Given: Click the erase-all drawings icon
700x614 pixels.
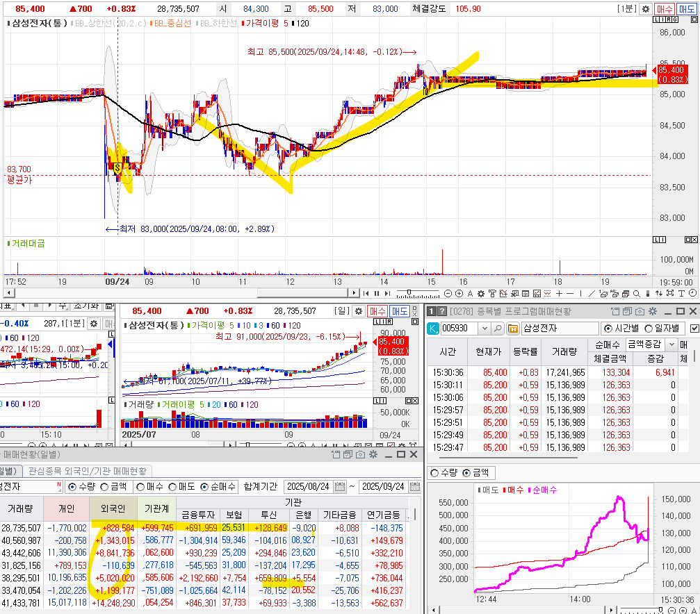Looking at the screenshot, I should click(614, 293).
